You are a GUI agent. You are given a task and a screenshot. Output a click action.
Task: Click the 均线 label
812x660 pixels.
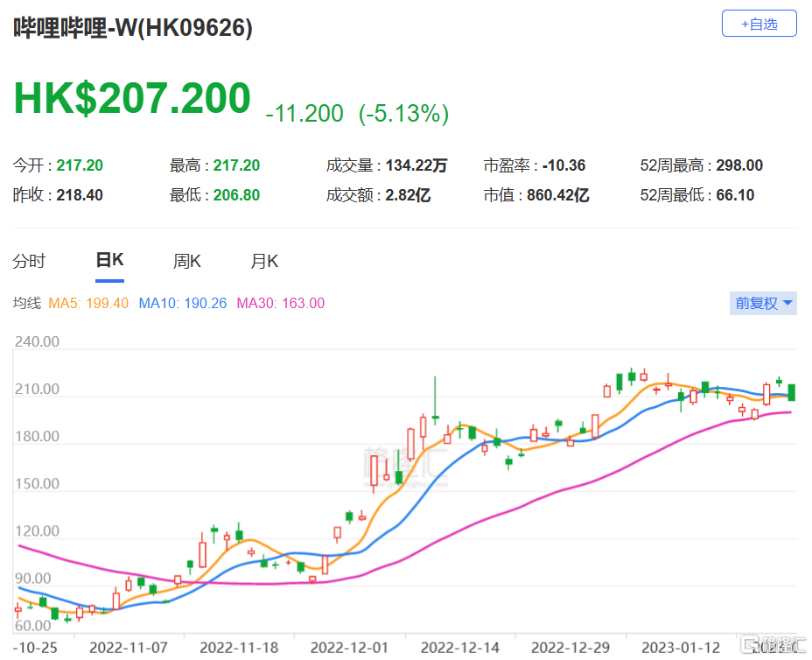click(27, 303)
